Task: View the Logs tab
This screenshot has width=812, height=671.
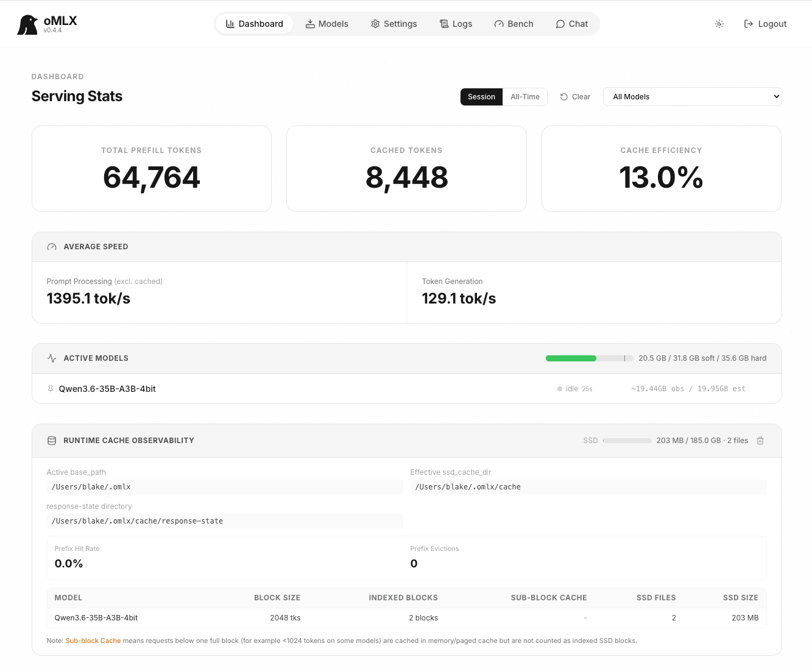Action: [x=456, y=24]
